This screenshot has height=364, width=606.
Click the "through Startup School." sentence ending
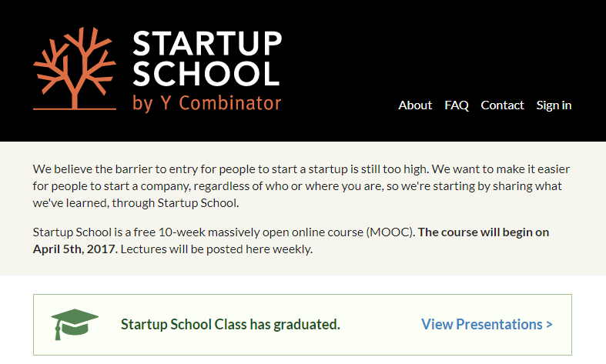click(176, 203)
